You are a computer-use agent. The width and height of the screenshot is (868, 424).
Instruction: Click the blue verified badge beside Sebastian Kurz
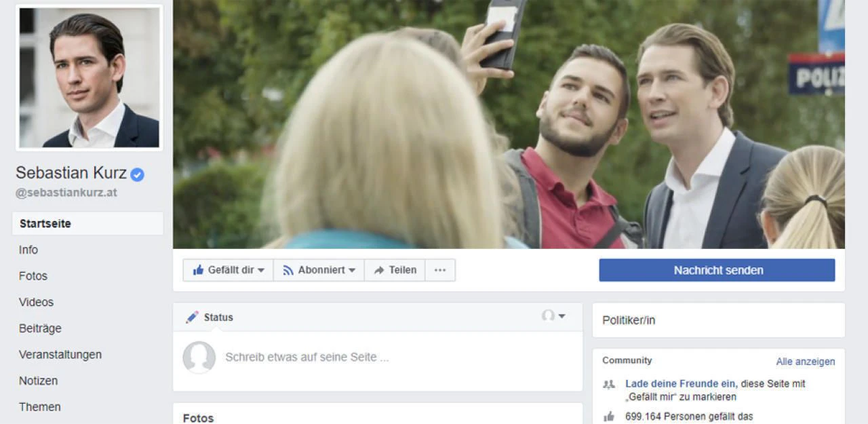[137, 174]
